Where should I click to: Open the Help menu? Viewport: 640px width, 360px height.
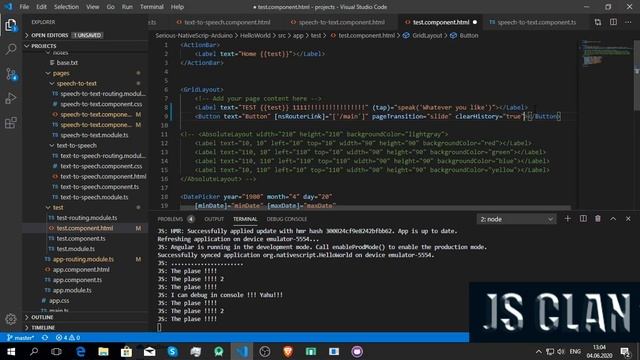(177, 7)
